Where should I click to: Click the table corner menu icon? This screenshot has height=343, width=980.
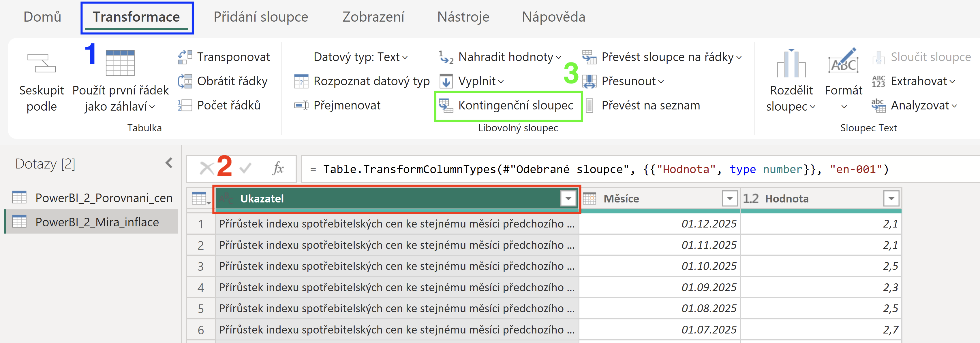pos(201,198)
